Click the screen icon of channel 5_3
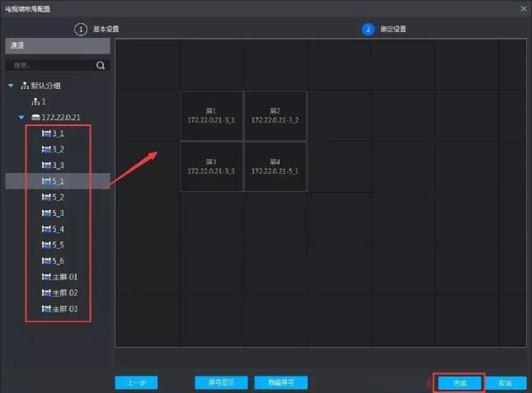The image size is (532, 393). [46, 213]
